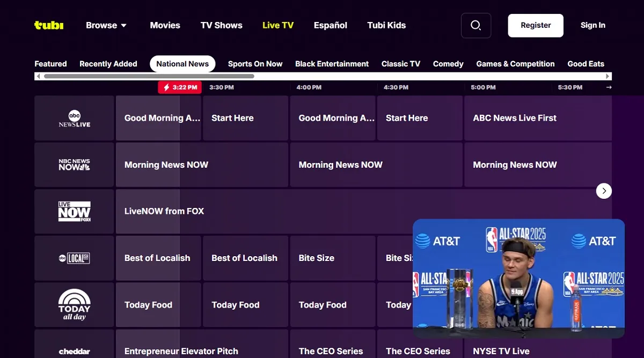Viewport: 644px width, 358px height.
Task: Click the red 3:22 PM live time marker
Action: [x=180, y=87]
